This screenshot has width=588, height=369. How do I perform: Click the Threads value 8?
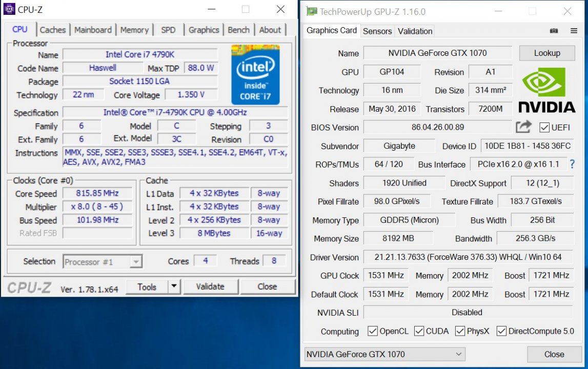click(274, 261)
